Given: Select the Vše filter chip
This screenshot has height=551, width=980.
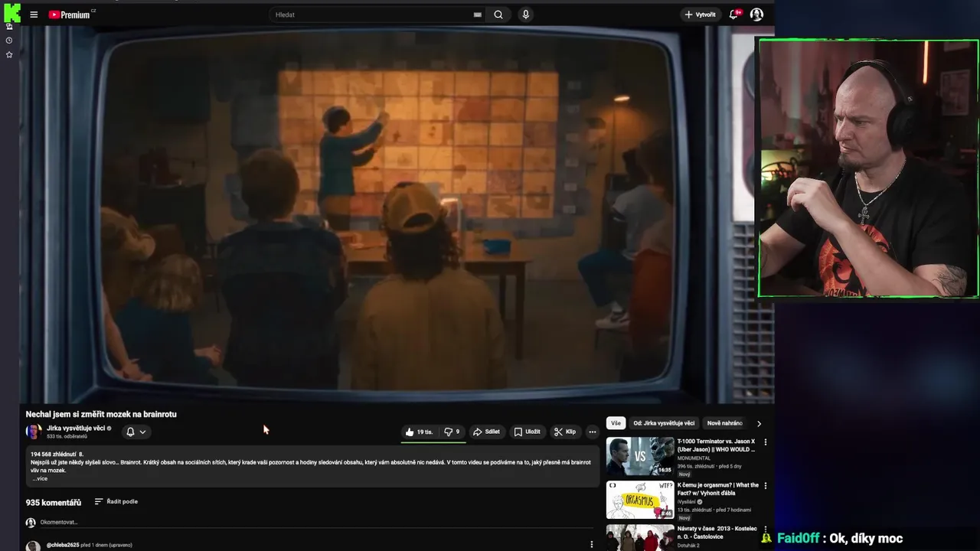Looking at the screenshot, I should (616, 423).
